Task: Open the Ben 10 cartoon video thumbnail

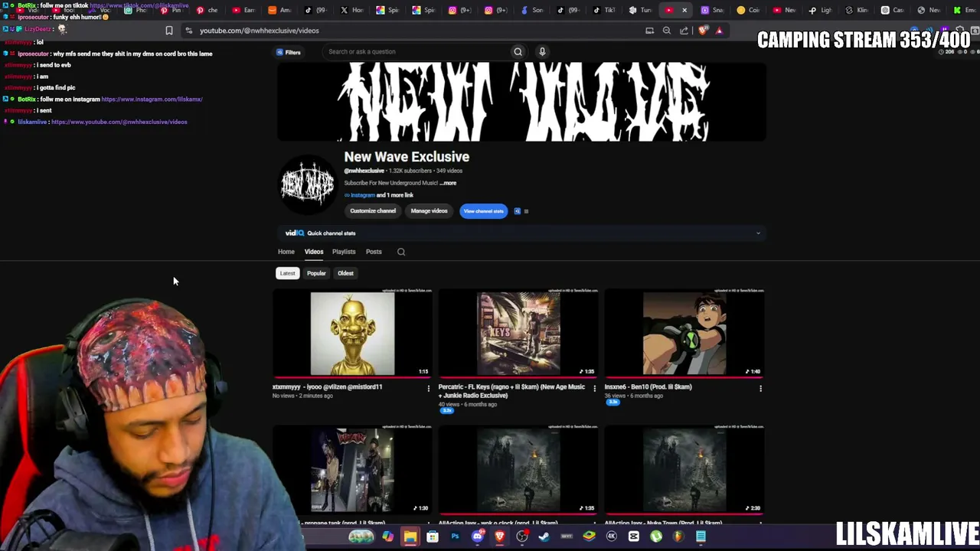Action: (684, 334)
